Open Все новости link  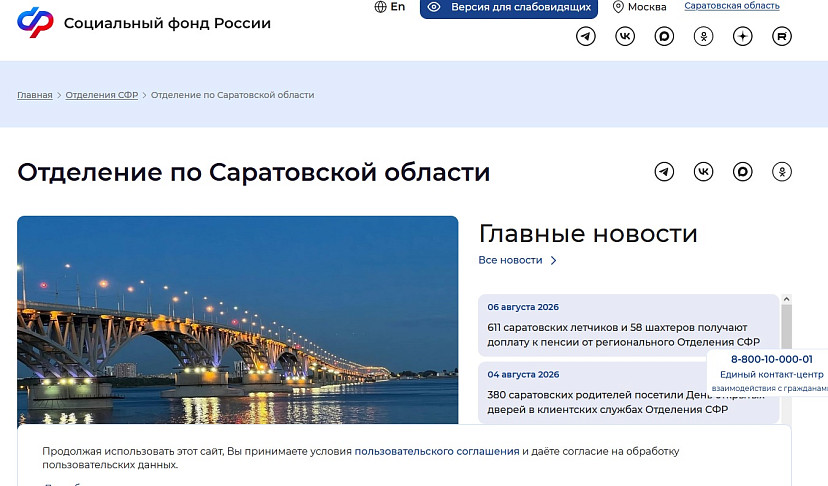click(x=510, y=260)
